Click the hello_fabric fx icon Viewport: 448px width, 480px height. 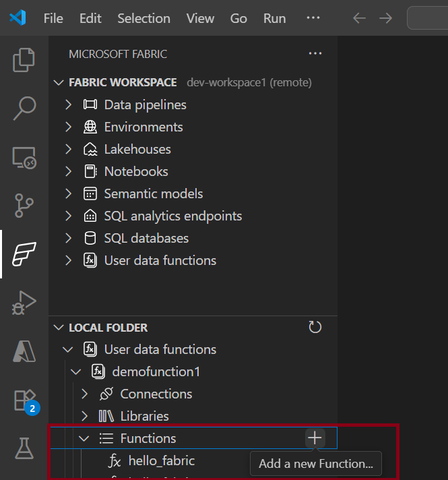(115, 461)
